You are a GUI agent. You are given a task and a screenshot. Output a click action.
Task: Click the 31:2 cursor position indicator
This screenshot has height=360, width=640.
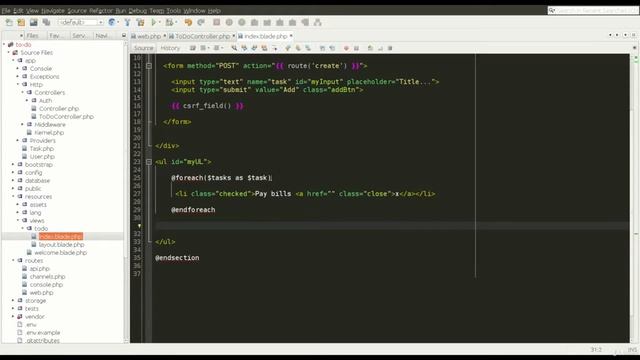596,350
